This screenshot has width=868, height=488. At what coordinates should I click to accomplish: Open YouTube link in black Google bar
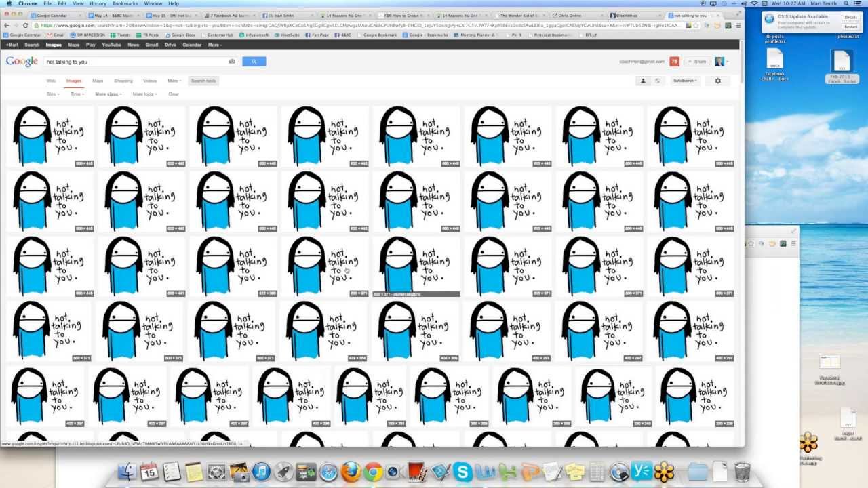coord(111,45)
